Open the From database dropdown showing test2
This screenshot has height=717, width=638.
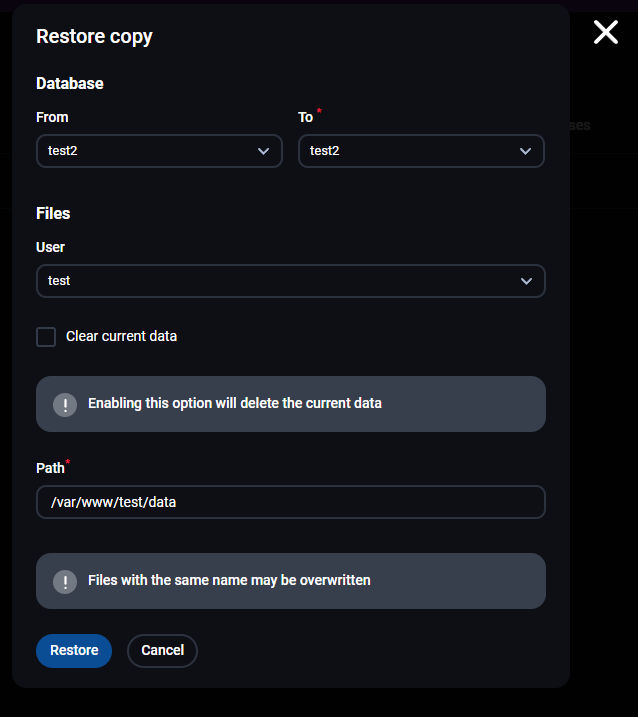150,151
